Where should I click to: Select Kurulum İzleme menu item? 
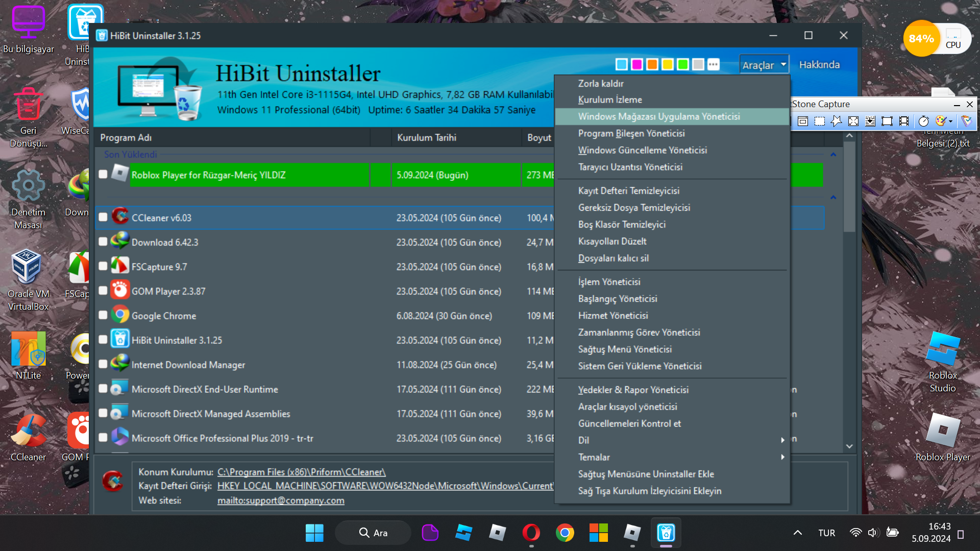672,99
